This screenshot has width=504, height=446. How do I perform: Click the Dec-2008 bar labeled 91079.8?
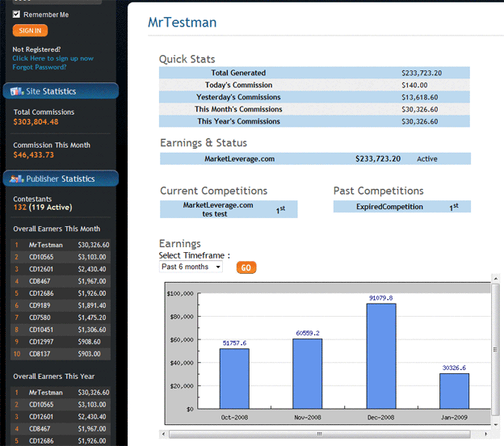coord(381,356)
